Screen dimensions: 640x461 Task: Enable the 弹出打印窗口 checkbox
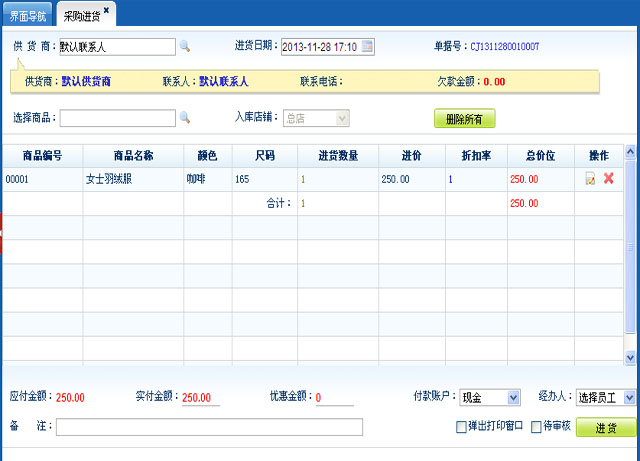(461, 427)
